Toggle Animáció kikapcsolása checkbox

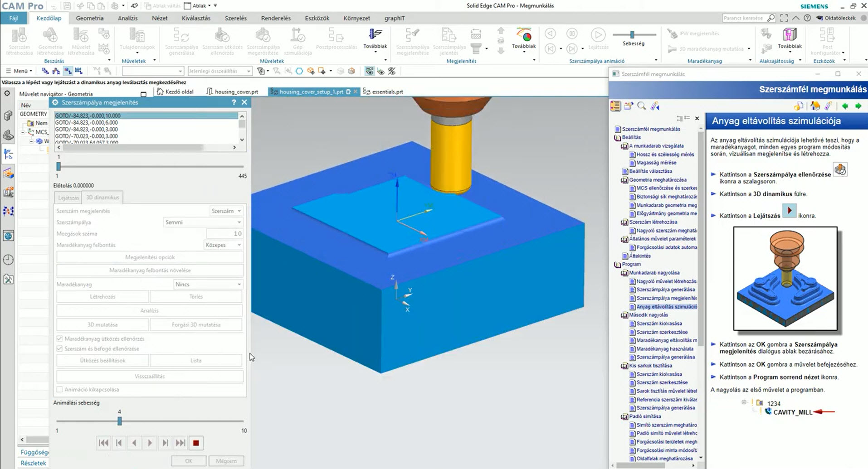(59, 389)
